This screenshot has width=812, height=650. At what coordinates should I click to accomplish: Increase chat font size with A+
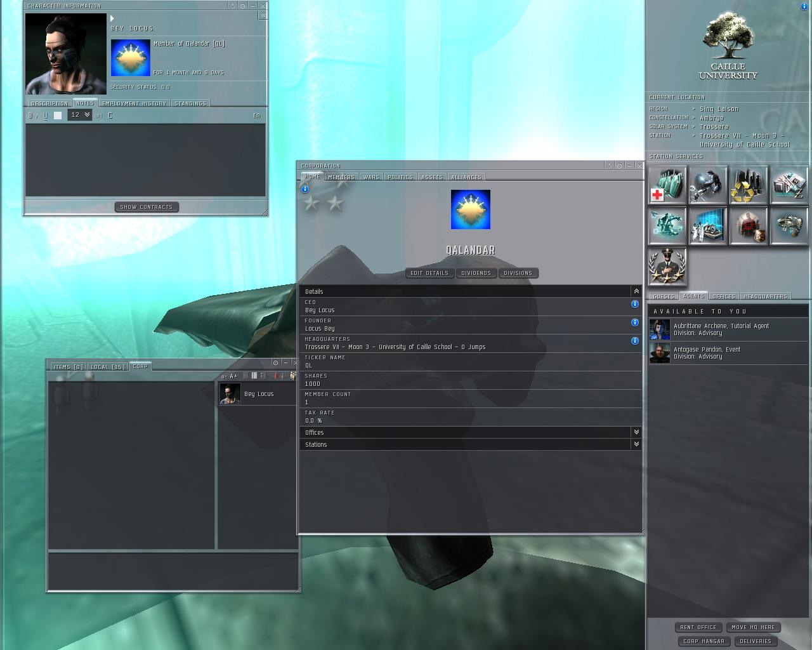[233, 376]
